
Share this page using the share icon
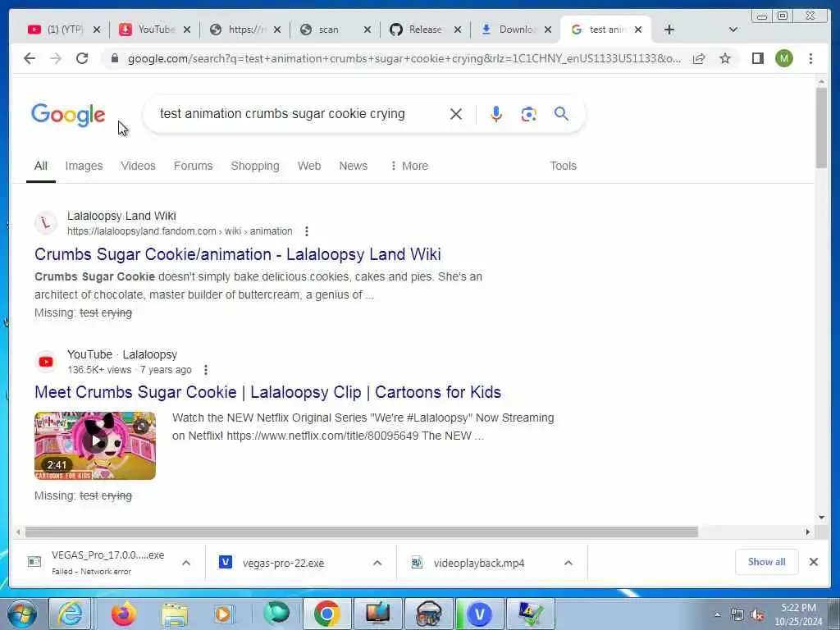[x=699, y=58]
